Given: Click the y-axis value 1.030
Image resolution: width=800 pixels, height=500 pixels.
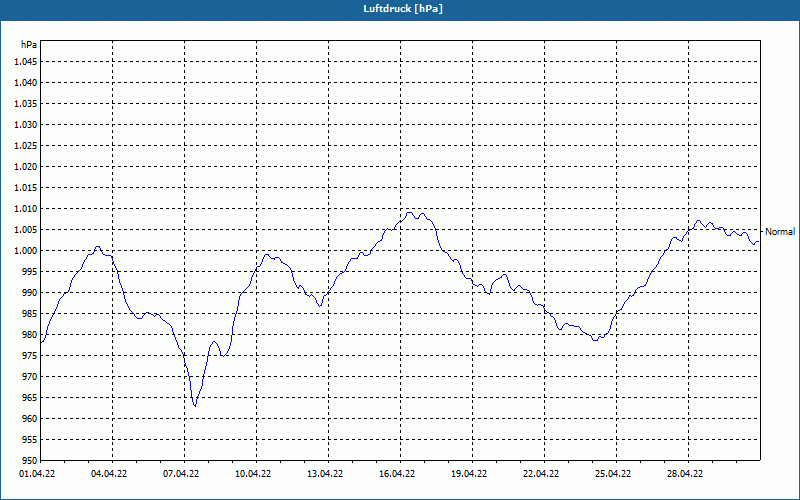Looking at the screenshot, I should point(26,124).
